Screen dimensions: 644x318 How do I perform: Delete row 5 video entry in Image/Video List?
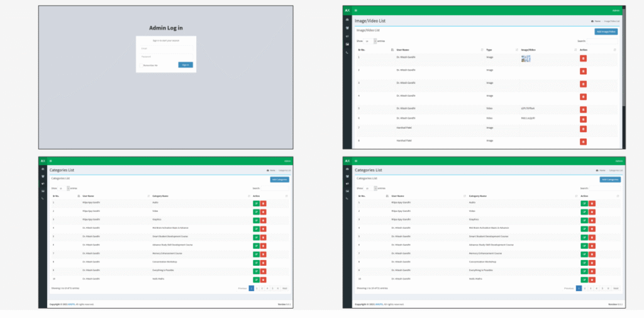(583, 108)
